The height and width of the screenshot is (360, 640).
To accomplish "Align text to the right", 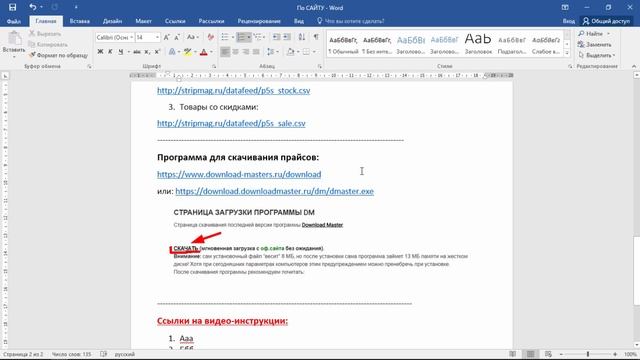I will (x=246, y=52).
